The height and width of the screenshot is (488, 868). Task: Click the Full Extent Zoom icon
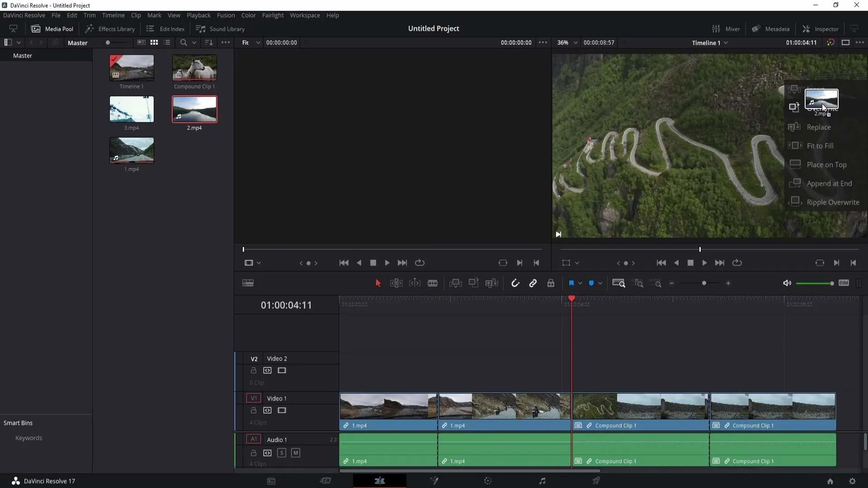618,283
